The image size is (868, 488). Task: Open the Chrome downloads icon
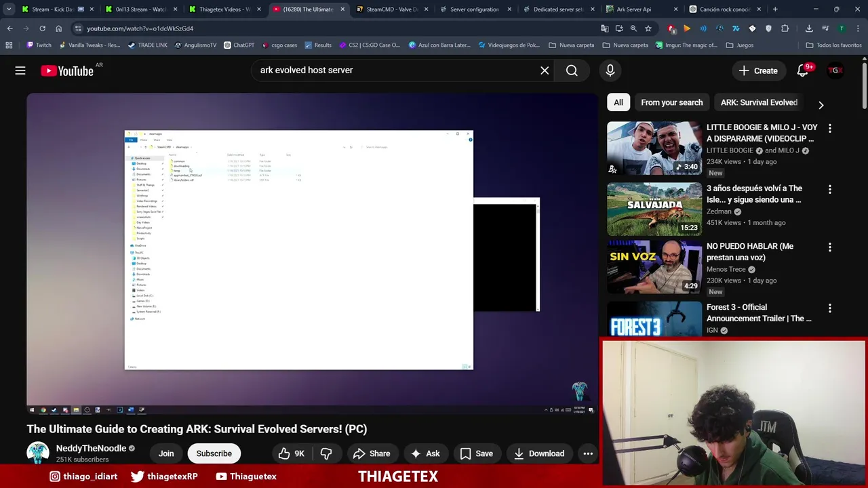(809, 28)
